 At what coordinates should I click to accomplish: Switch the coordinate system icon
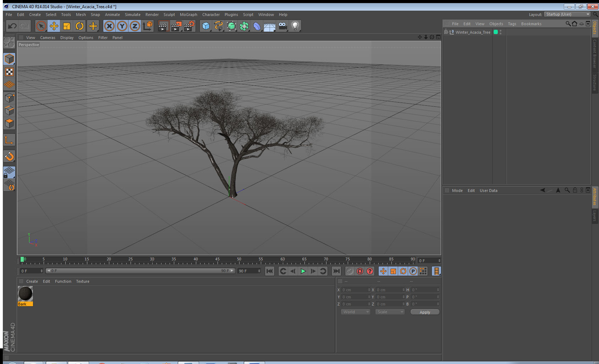click(148, 26)
